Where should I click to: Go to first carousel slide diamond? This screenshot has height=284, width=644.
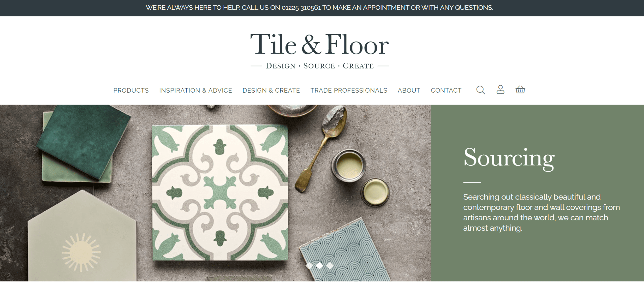click(309, 266)
